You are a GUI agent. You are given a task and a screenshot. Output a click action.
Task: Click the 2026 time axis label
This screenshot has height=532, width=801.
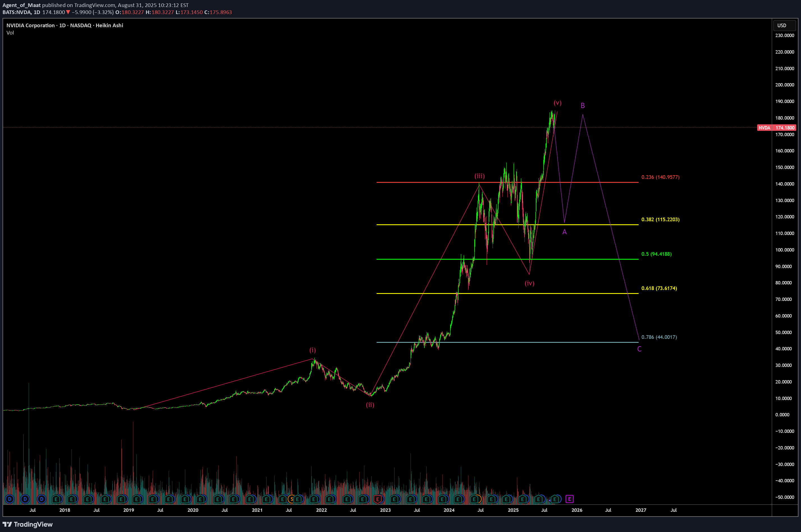point(577,510)
